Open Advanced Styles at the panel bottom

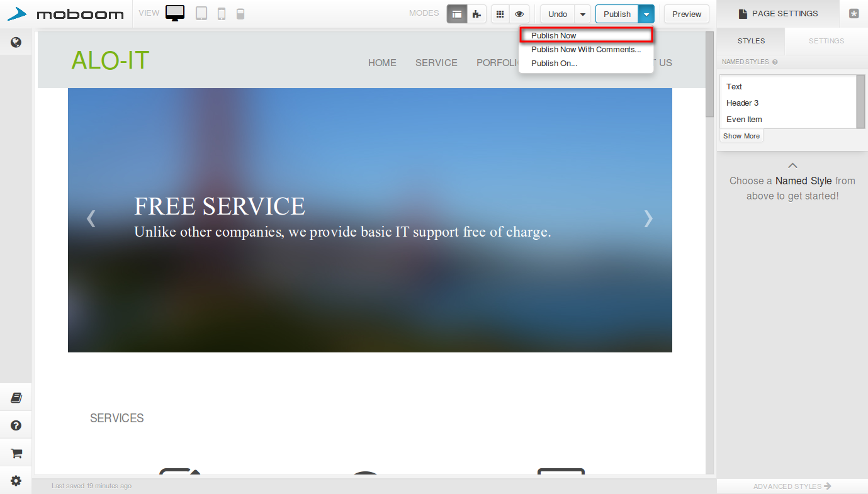[x=792, y=486]
